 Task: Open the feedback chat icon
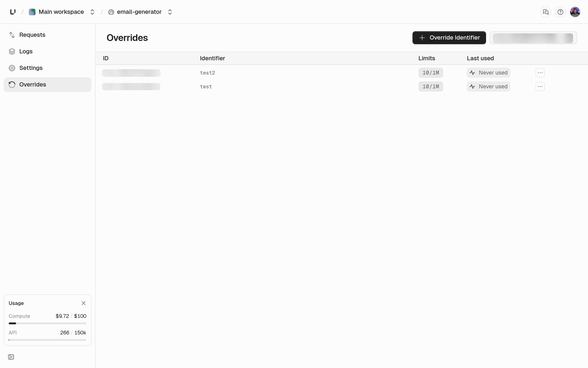pos(546,12)
